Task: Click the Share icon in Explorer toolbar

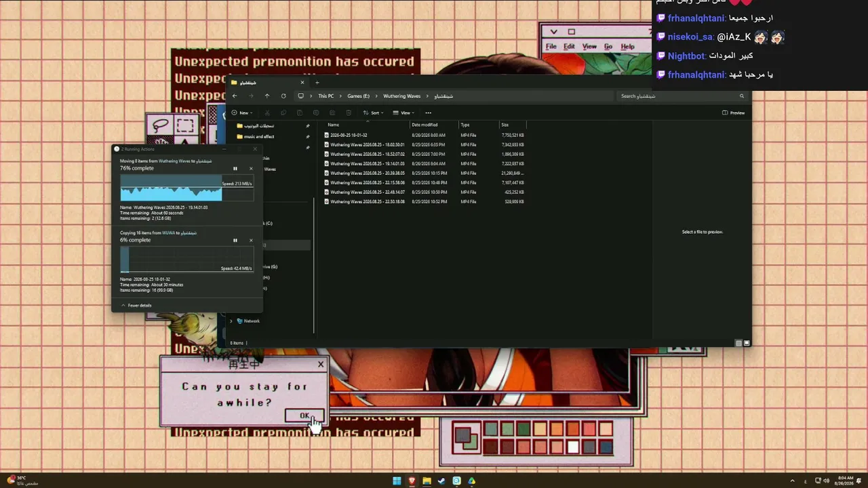Action: (332, 113)
